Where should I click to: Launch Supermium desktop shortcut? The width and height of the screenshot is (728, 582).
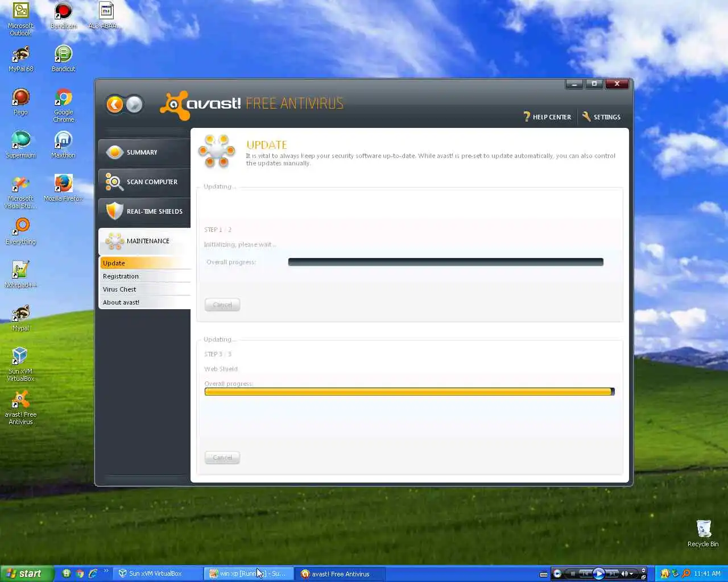tap(21, 145)
